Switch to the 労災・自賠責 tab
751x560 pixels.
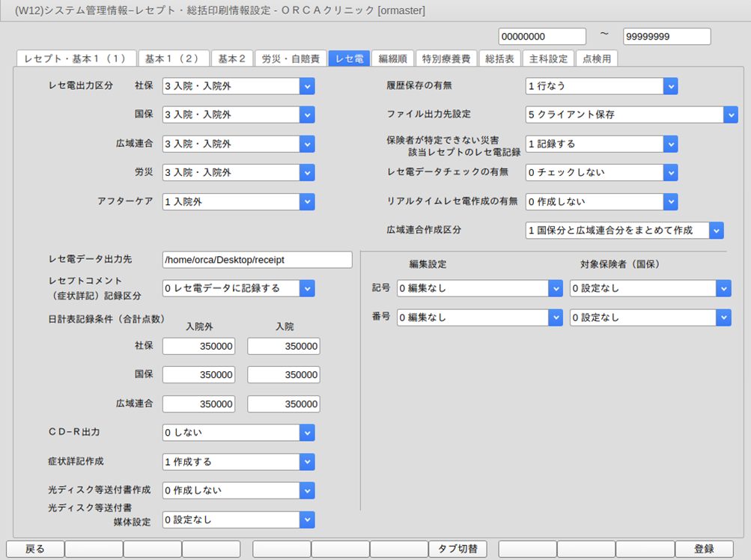[x=291, y=58]
